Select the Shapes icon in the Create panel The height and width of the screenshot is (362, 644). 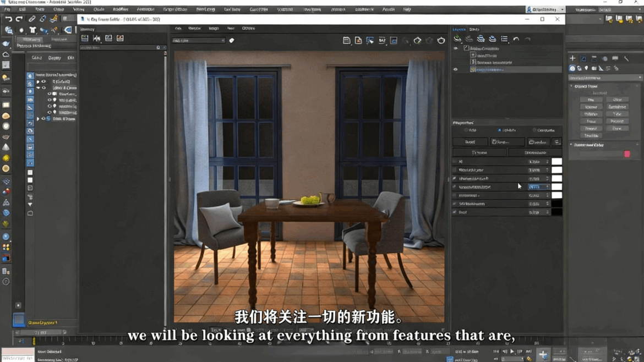[579, 69]
